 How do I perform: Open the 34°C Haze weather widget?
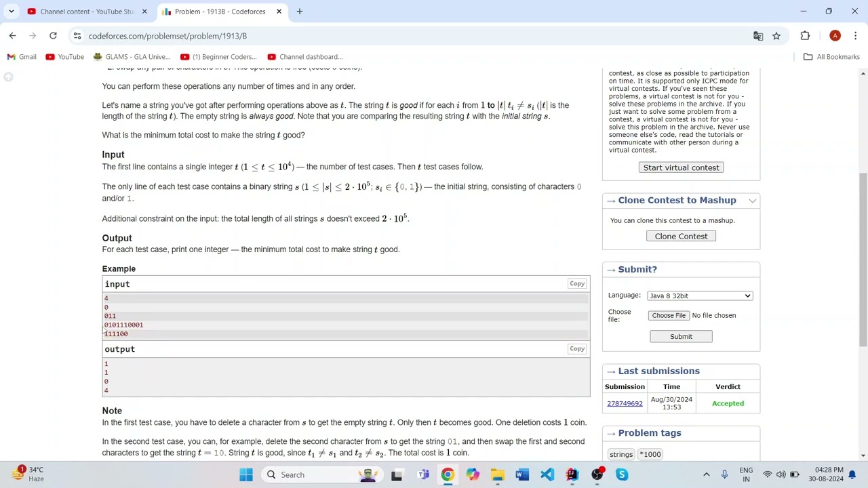click(27, 474)
